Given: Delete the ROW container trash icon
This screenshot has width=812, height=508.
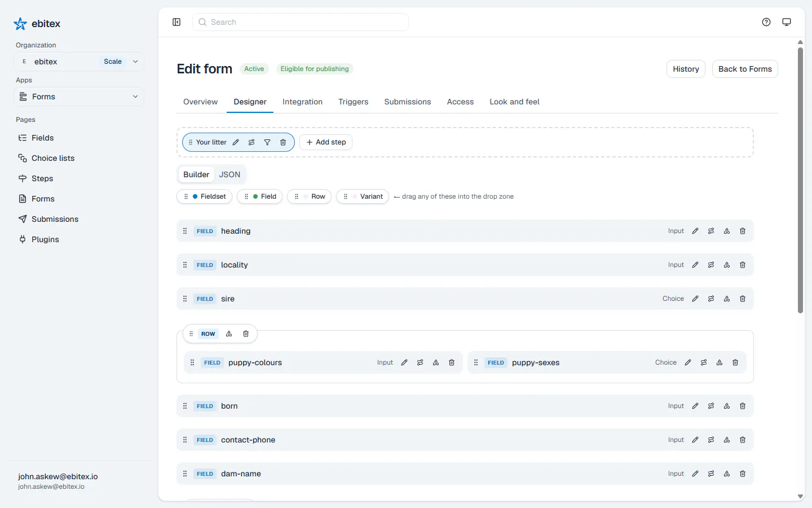Looking at the screenshot, I should (246, 334).
